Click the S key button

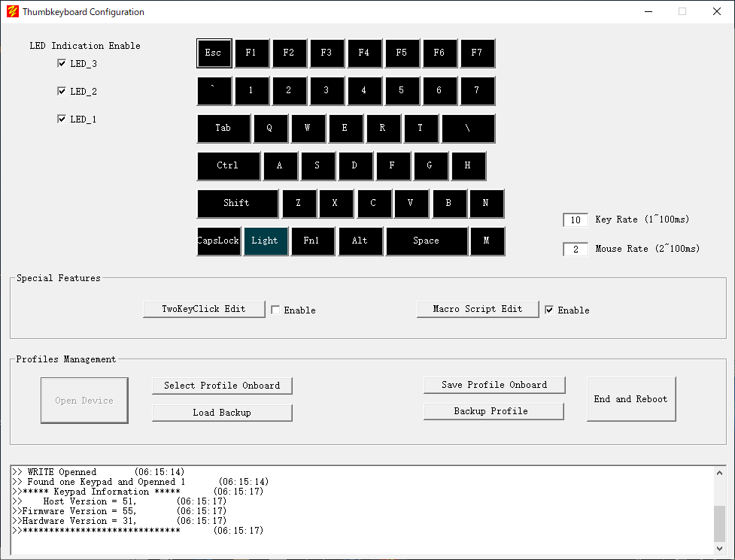click(x=317, y=166)
